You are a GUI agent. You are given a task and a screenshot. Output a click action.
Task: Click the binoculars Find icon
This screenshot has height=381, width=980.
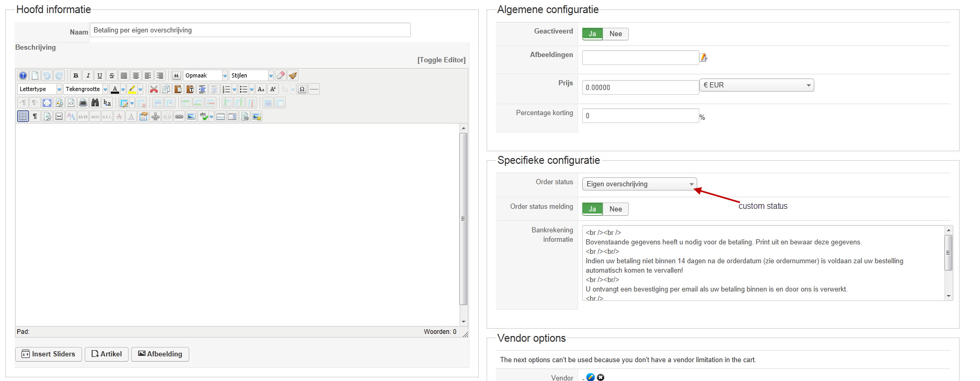pos(95,103)
